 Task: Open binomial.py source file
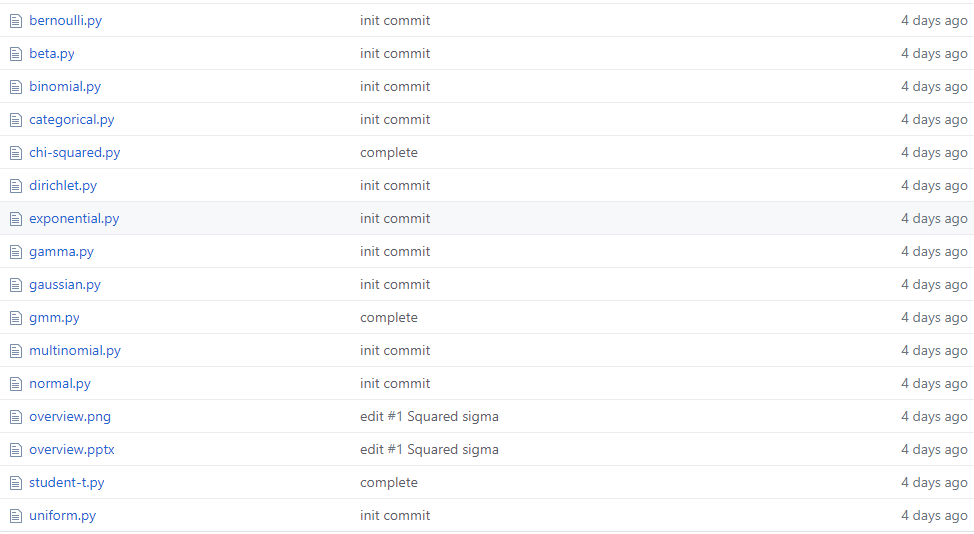point(65,86)
